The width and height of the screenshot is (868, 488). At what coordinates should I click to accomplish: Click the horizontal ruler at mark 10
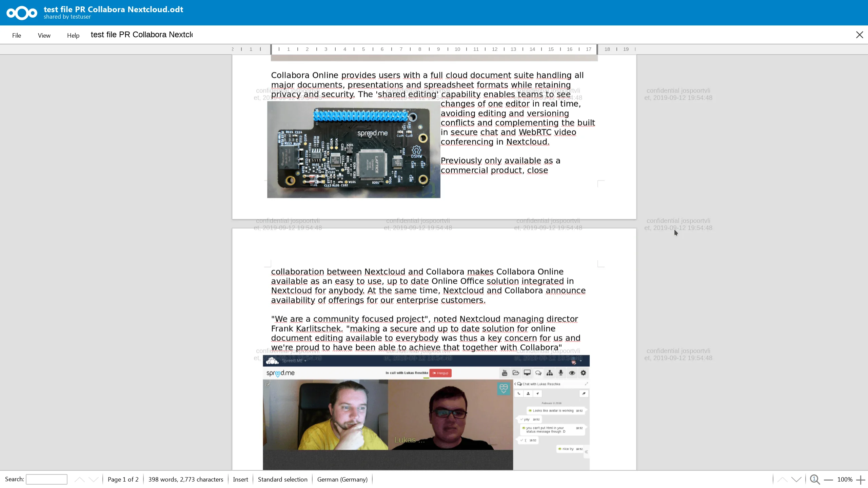457,49
